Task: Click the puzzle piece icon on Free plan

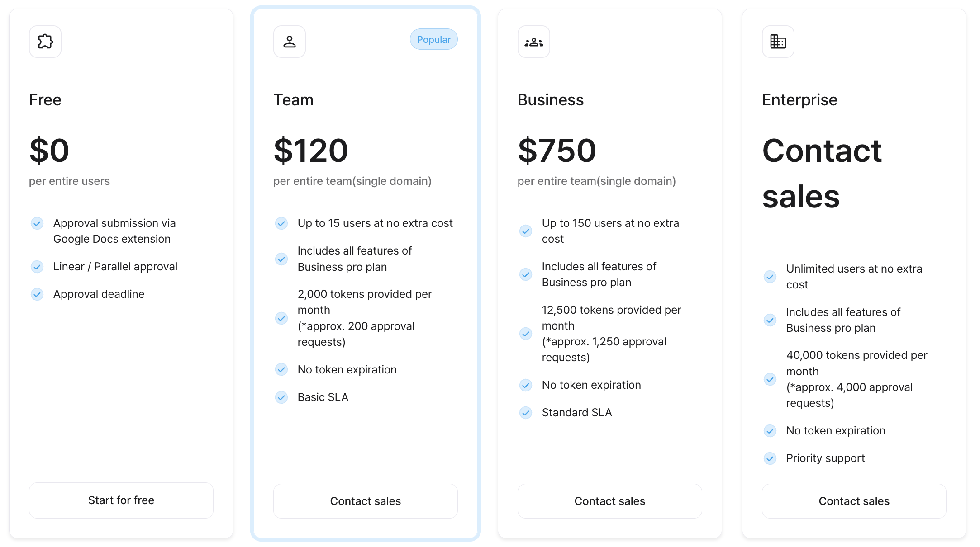Action: pos(45,42)
